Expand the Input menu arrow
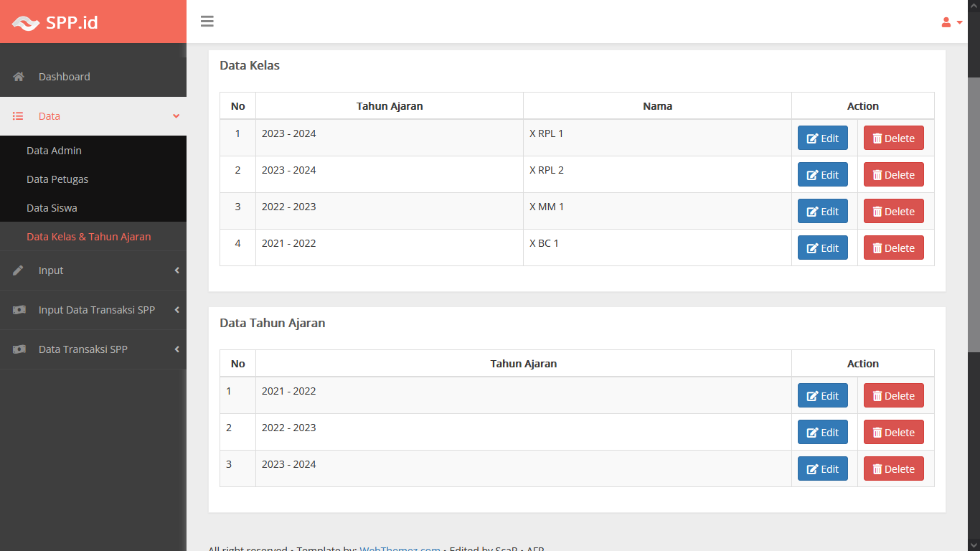The image size is (980, 551). pos(176,270)
